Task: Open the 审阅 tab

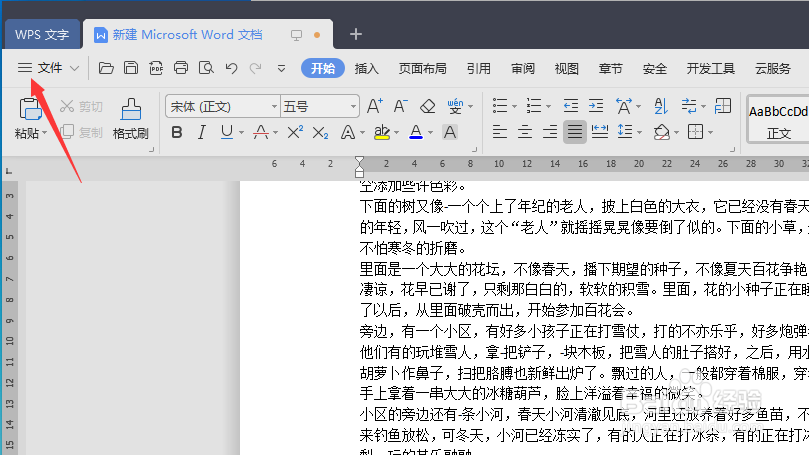Action: click(x=523, y=69)
